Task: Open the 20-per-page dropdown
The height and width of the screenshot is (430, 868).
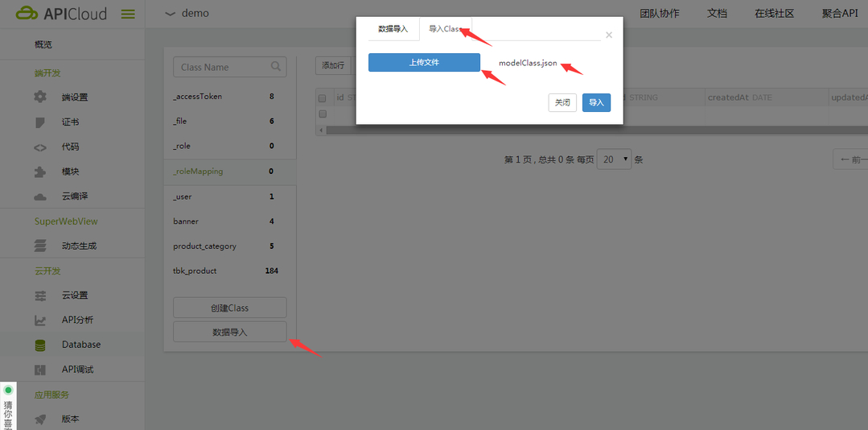Action: (615, 159)
